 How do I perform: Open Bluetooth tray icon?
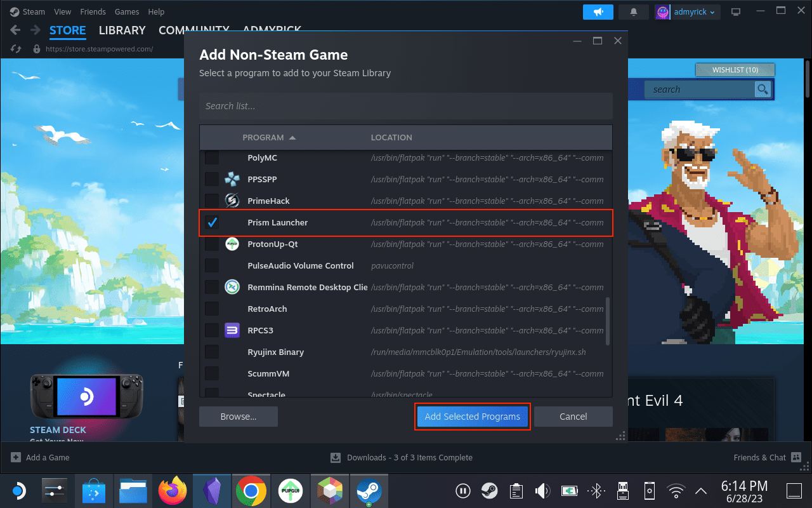click(x=595, y=491)
